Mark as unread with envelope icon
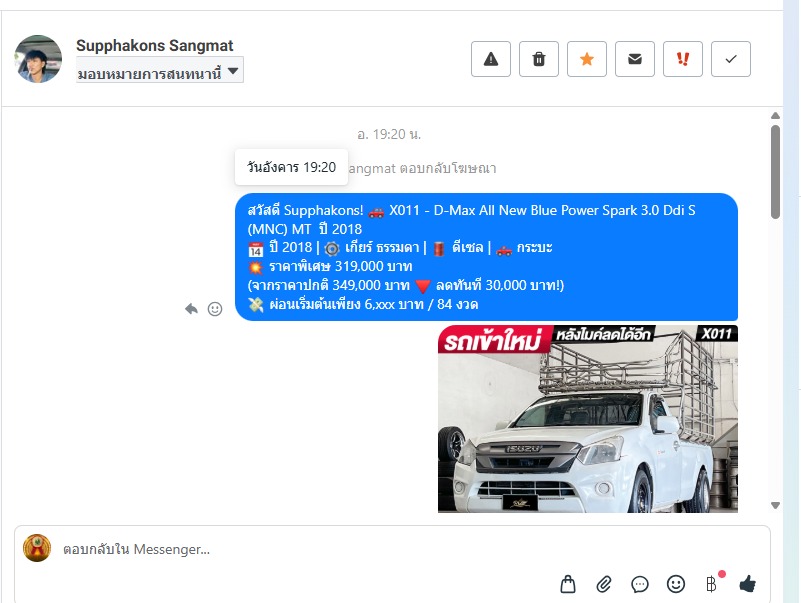Screen dimensions: 801x603 pos(634,59)
